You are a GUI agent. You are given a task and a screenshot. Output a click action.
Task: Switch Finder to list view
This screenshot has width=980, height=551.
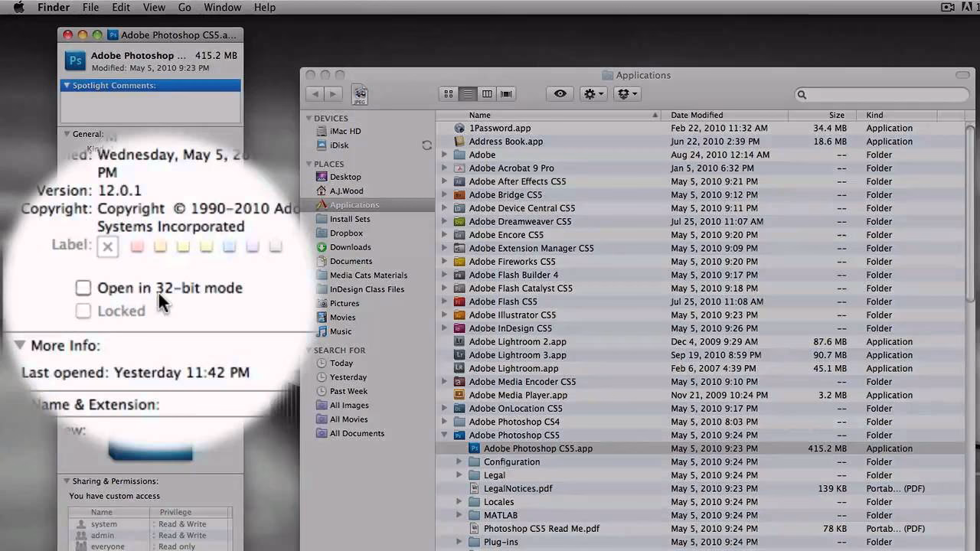(467, 94)
